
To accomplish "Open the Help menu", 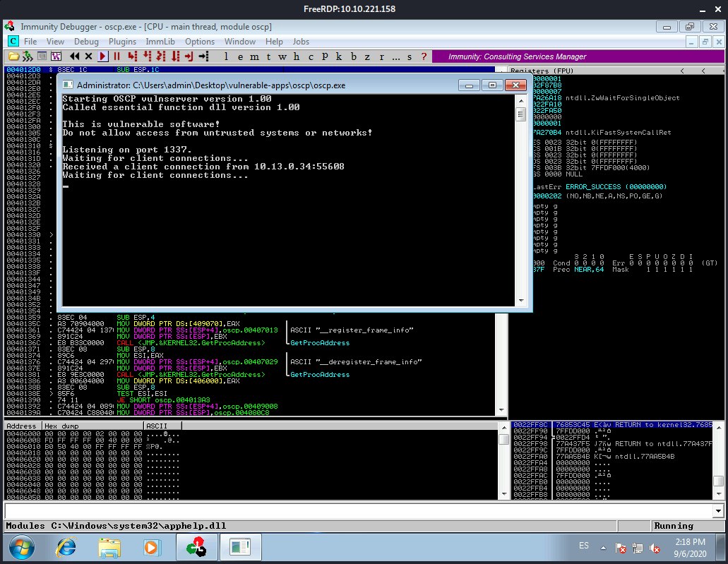I will pyautogui.click(x=274, y=42).
